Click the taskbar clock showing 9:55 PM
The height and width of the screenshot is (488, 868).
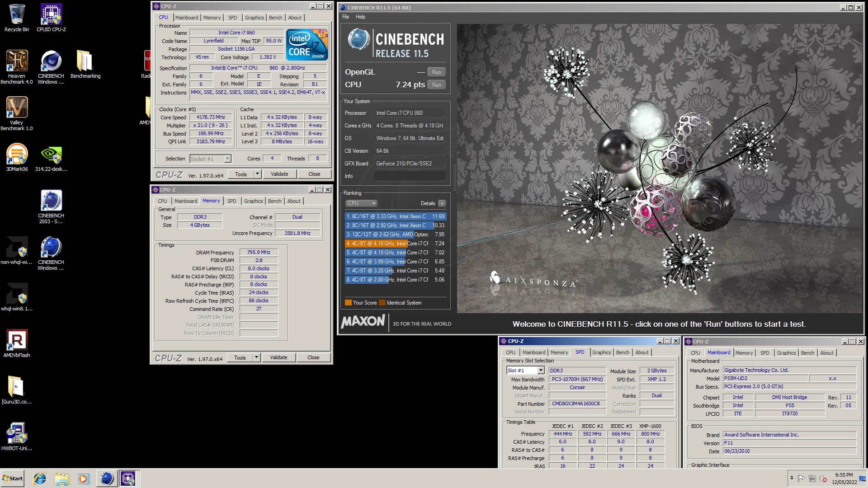tap(844, 479)
